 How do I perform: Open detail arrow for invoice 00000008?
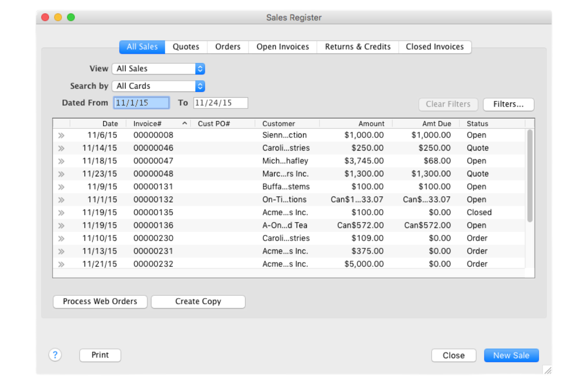pyautogui.click(x=61, y=135)
